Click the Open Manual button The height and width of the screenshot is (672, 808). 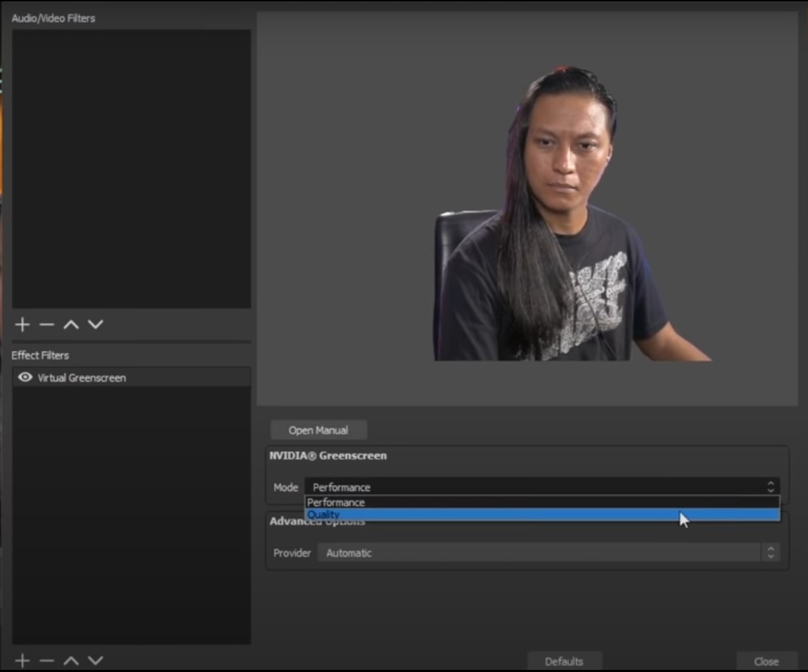pos(318,430)
